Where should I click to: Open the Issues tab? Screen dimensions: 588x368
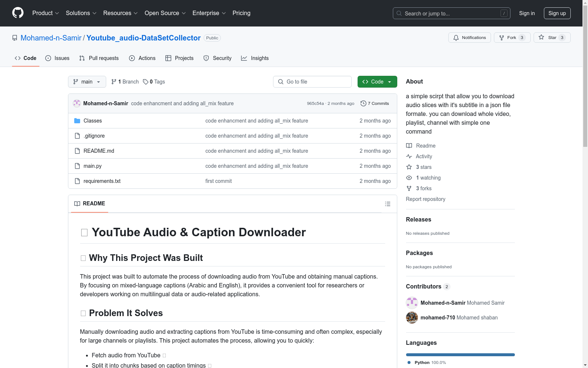[57, 58]
